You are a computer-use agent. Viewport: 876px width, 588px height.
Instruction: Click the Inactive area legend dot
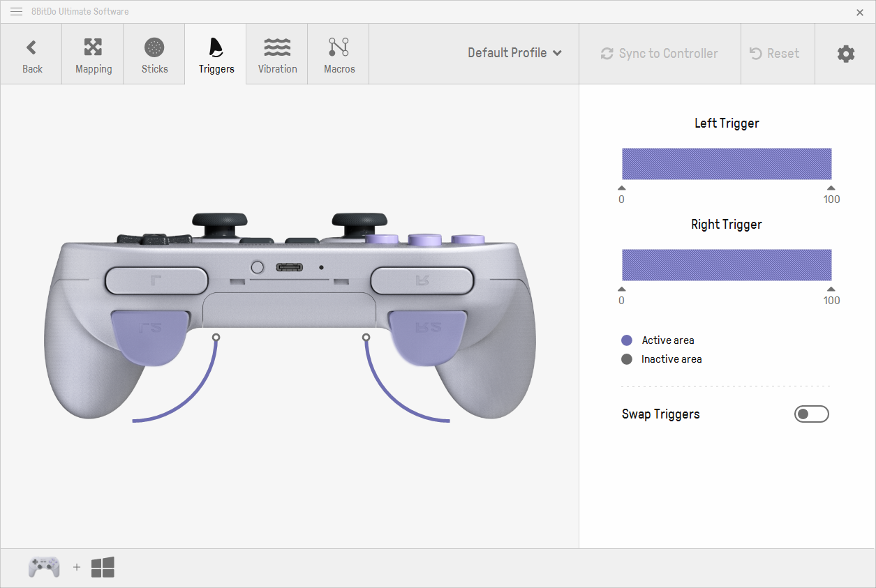pos(627,359)
